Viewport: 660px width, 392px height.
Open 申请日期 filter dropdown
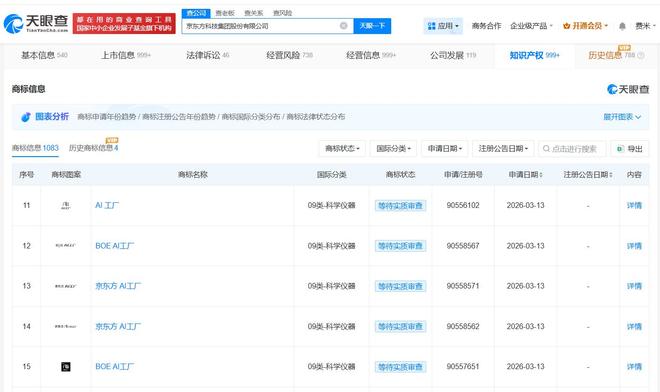[445, 149]
